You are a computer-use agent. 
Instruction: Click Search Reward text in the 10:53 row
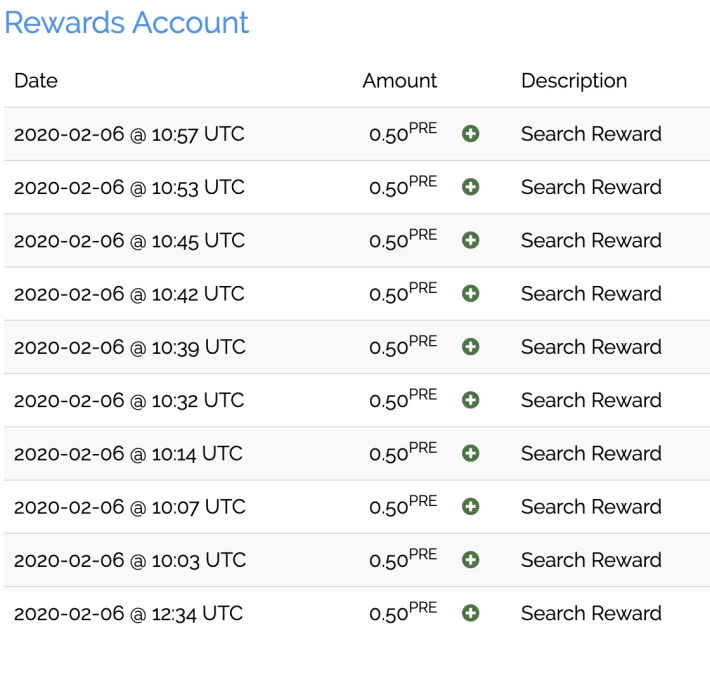click(591, 187)
